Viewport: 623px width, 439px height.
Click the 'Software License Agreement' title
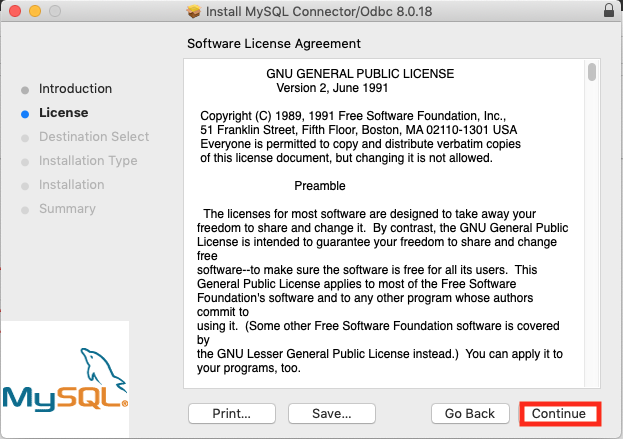(274, 44)
